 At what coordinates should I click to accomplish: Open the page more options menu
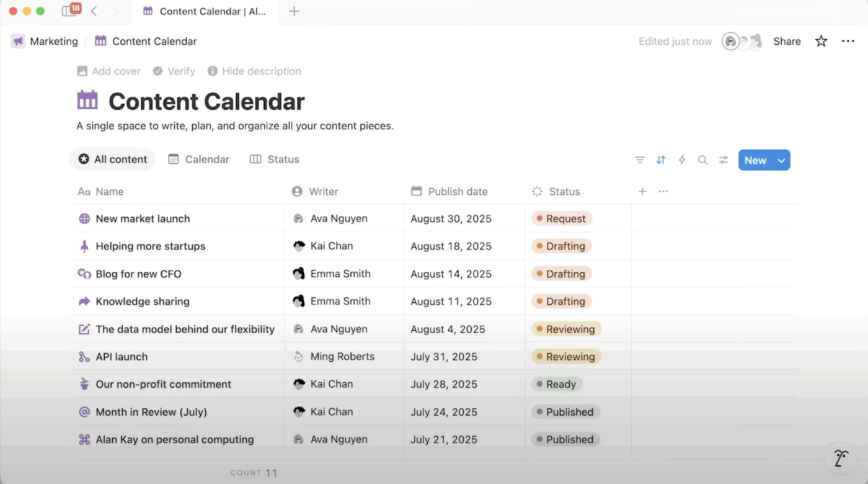(x=848, y=42)
